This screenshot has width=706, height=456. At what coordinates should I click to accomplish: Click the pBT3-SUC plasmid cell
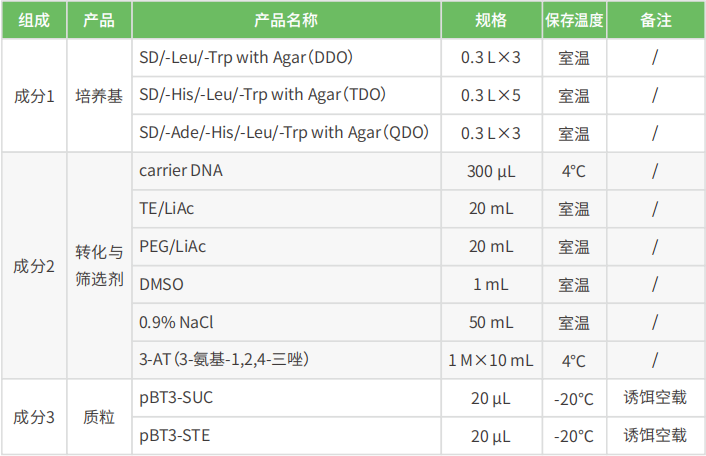click(x=176, y=398)
